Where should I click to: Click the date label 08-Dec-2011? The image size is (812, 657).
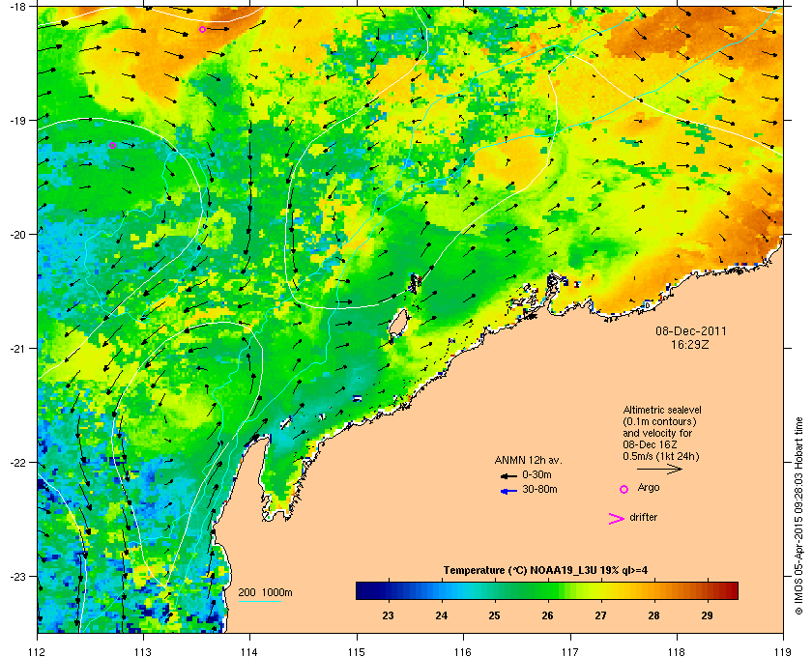pyautogui.click(x=691, y=330)
